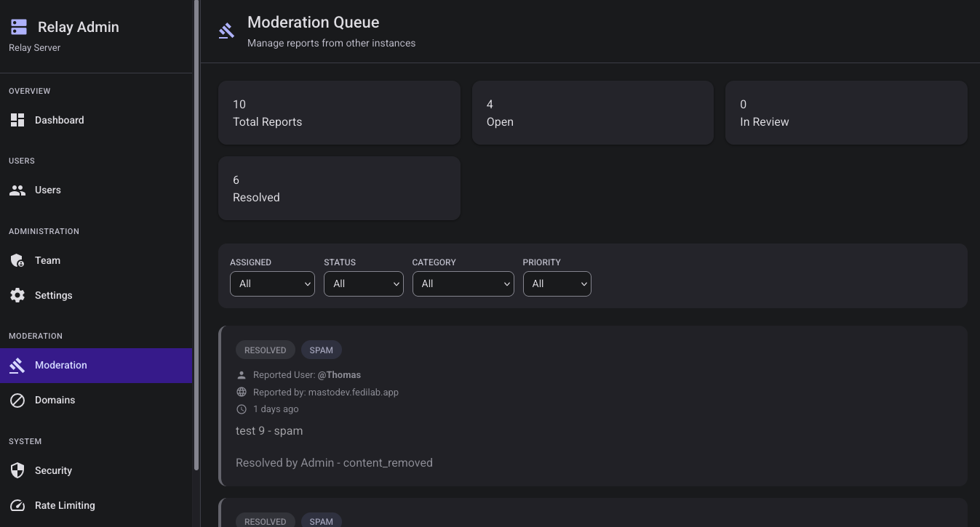Click the Users people icon

pos(17,190)
